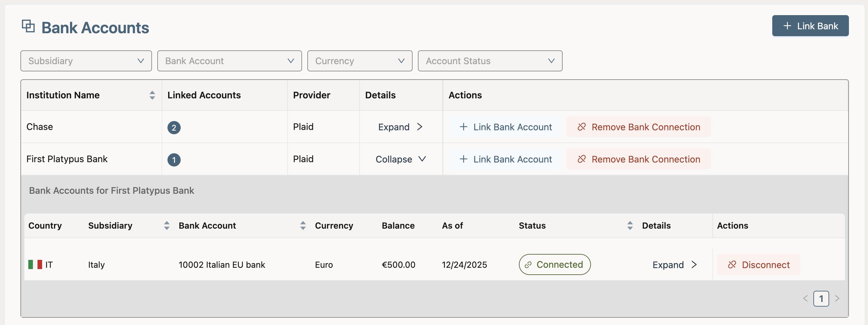Click the Bank Accounts page heading
Image resolution: width=868 pixels, height=325 pixels.
[95, 28]
